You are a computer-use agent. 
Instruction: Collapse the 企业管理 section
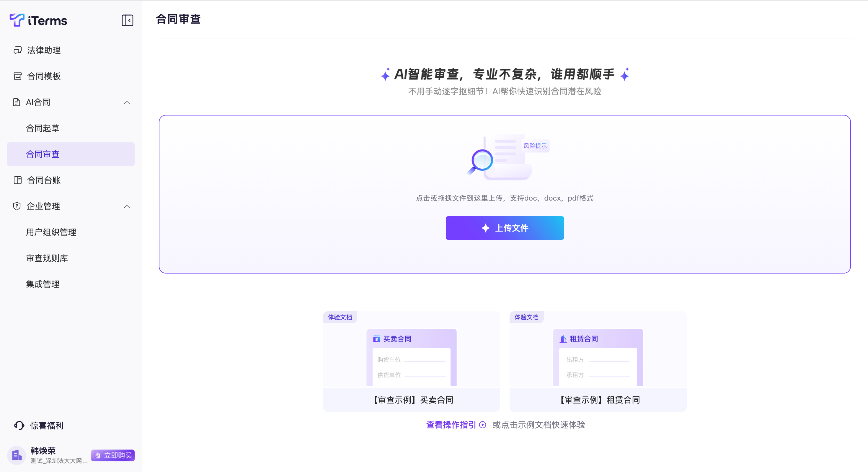[127, 206]
